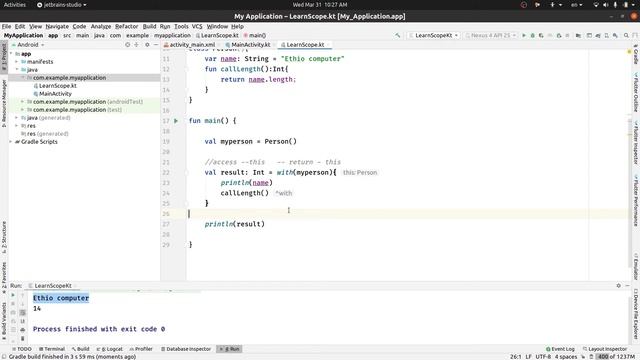The image size is (640, 360).
Task: Click the 26:1 cursor position indicator
Action: (516, 357)
